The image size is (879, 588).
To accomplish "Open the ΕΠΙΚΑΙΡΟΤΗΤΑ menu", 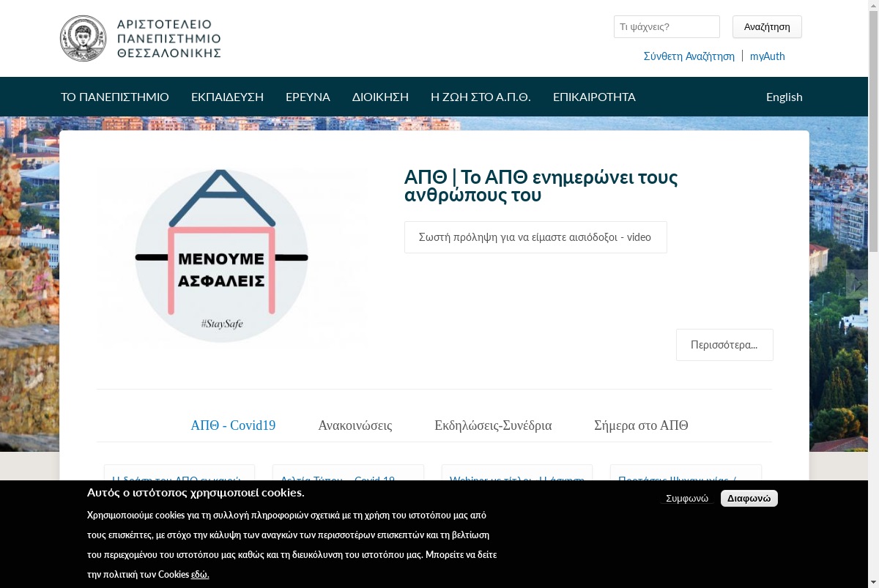I will point(594,97).
